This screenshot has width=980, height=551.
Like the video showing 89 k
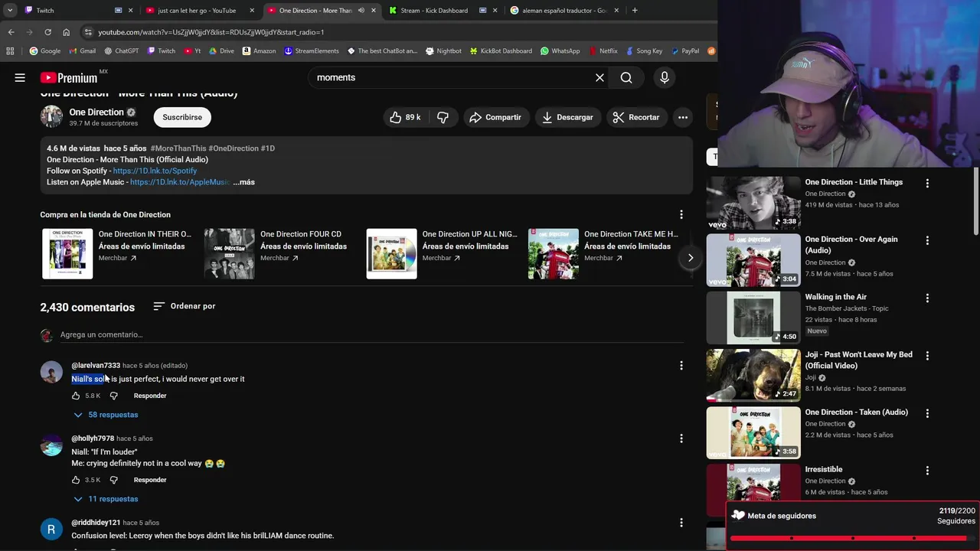pyautogui.click(x=406, y=117)
